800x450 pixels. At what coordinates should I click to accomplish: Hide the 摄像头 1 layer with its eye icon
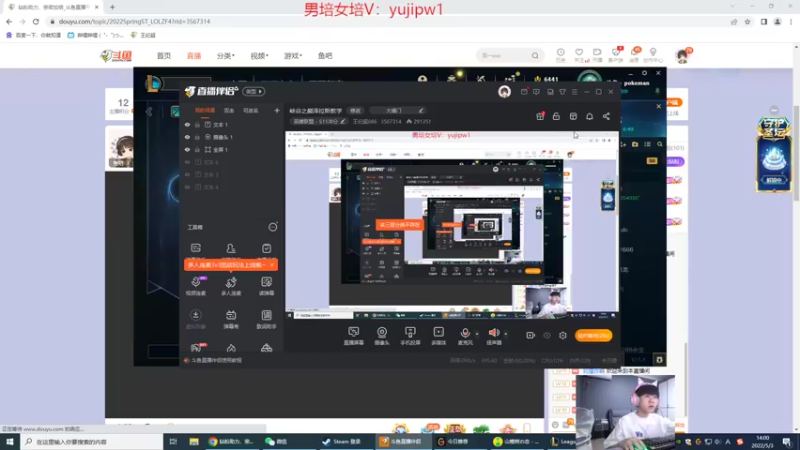coord(187,137)
